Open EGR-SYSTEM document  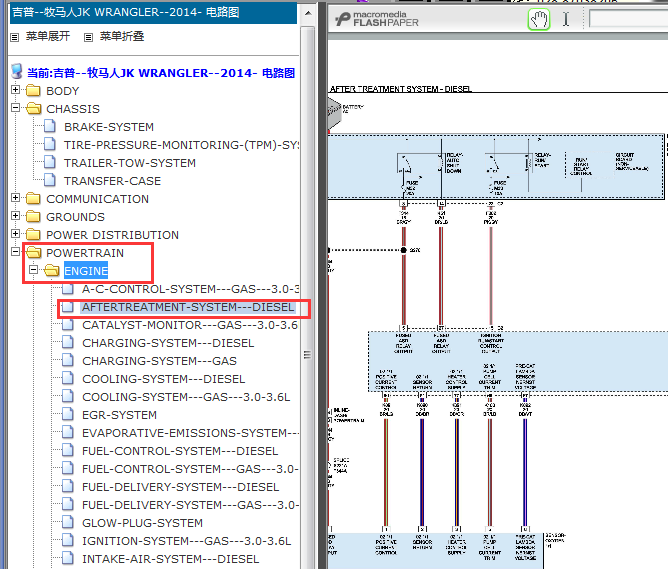119,415
